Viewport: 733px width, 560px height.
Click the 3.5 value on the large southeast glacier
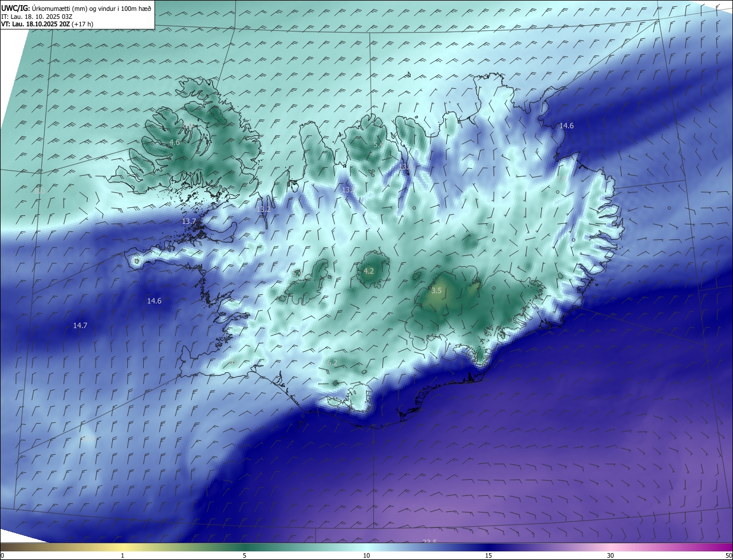click(436, 291)
